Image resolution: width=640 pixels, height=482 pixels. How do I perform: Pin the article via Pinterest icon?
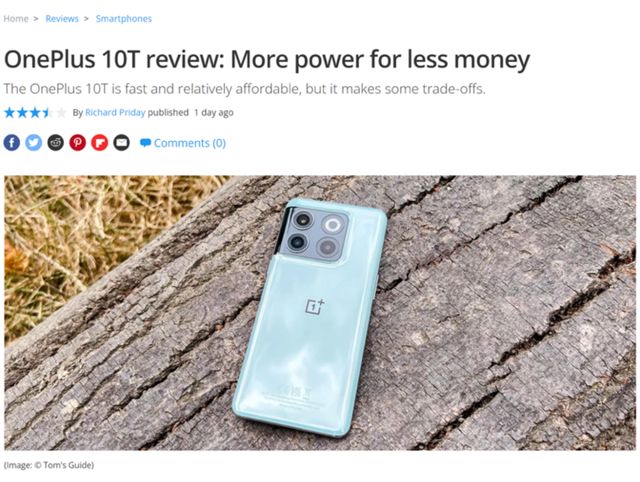(78, 143)
